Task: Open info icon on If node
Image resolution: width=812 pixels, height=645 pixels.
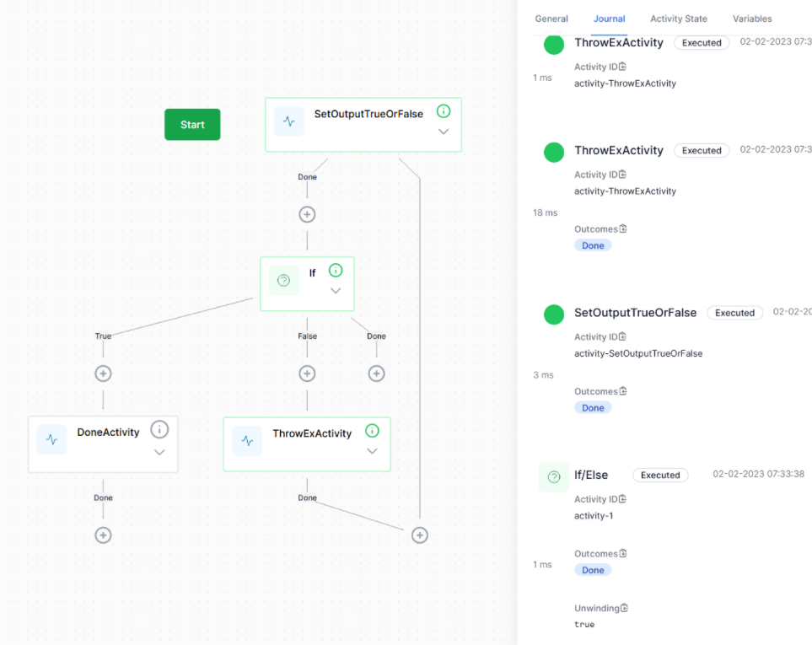Action: 336,270
